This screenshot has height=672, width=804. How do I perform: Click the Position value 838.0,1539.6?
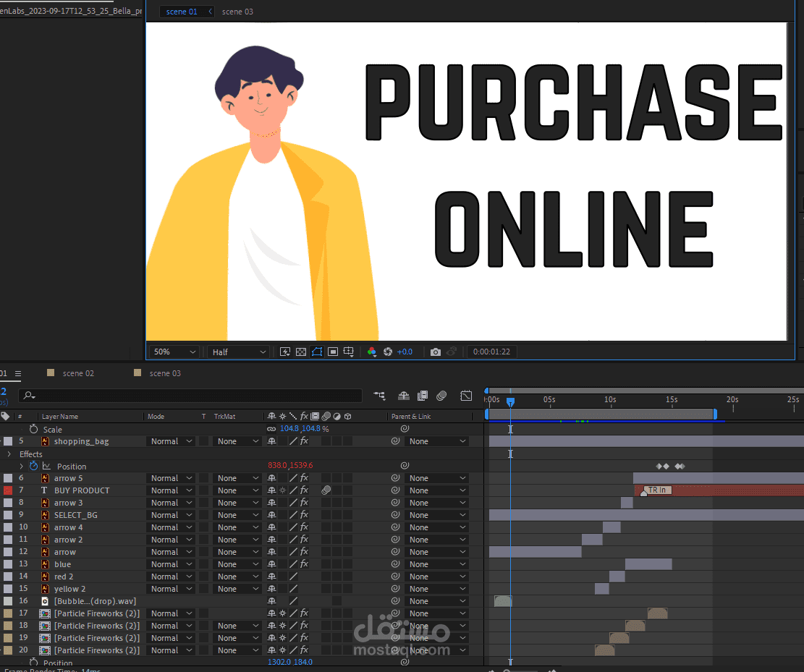[x=290, y=465]
